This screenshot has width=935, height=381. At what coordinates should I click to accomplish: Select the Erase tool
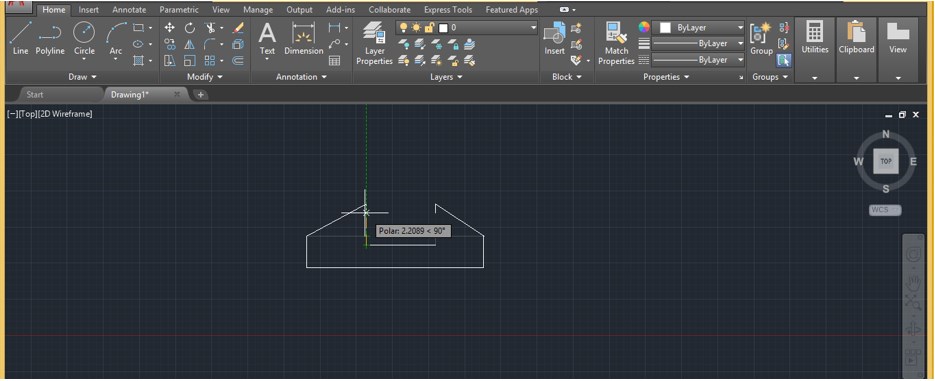[x=238, y=27]
